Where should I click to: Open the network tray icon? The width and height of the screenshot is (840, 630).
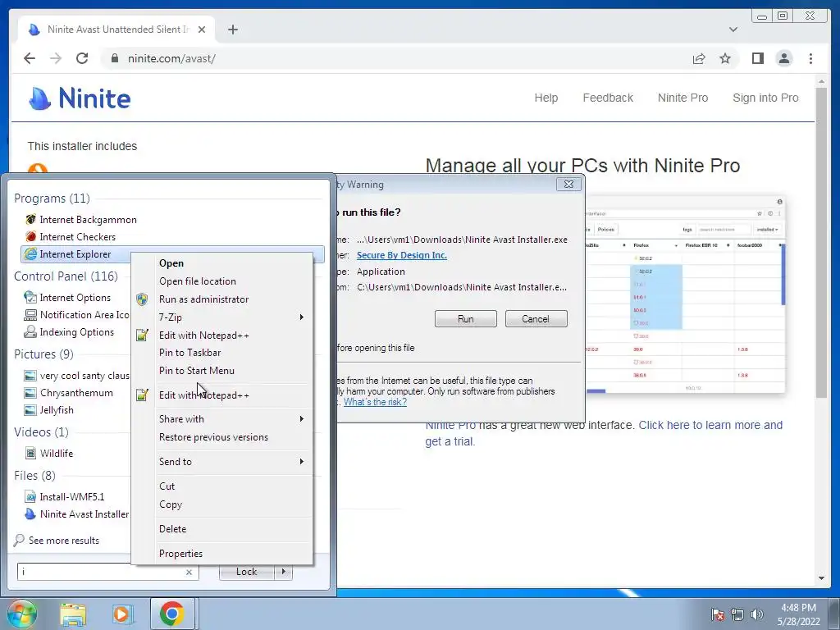737,614
